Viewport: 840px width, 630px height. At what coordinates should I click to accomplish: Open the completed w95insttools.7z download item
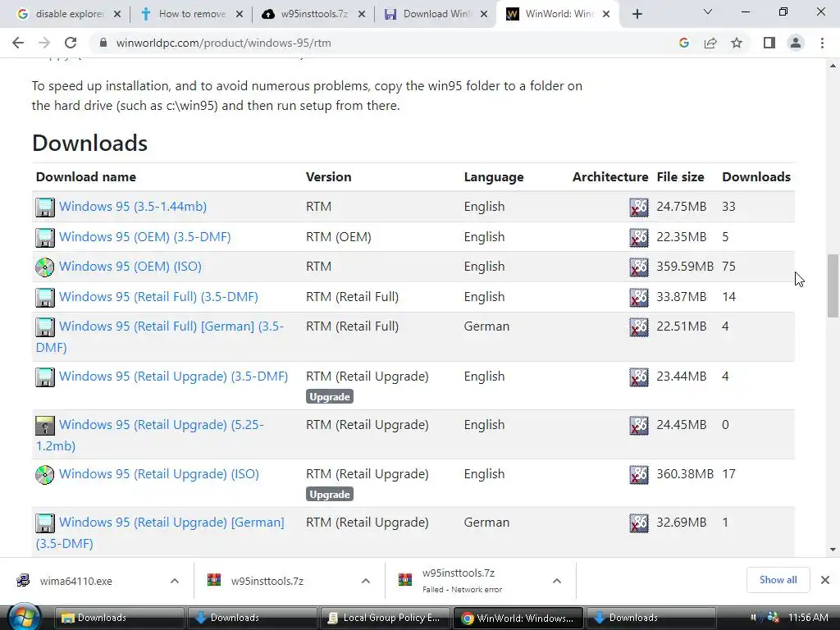[x=267, y=582]
